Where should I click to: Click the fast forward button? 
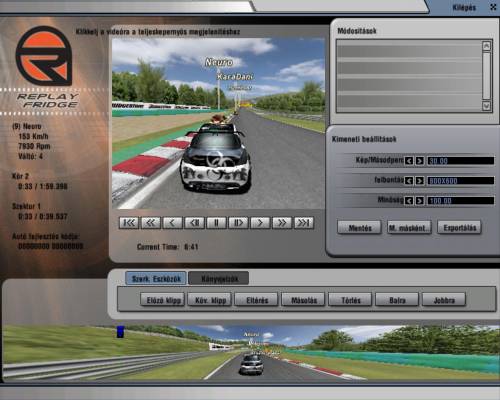click(x=282, y=223)
